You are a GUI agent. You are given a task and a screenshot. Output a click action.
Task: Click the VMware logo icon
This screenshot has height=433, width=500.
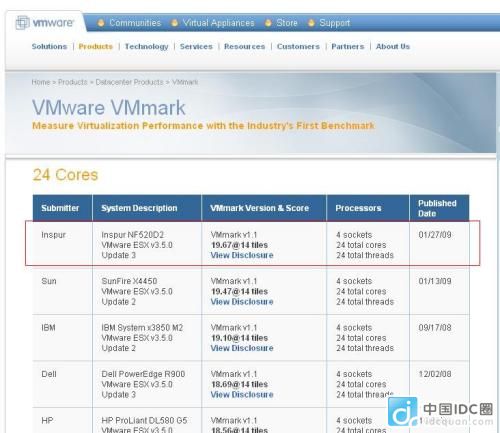point(23,23)
